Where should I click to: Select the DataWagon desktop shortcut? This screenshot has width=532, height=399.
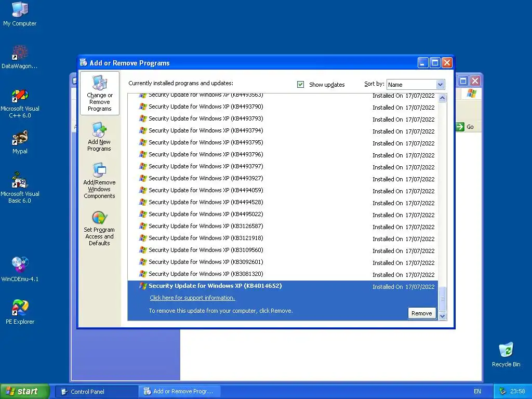pos(20,57)
